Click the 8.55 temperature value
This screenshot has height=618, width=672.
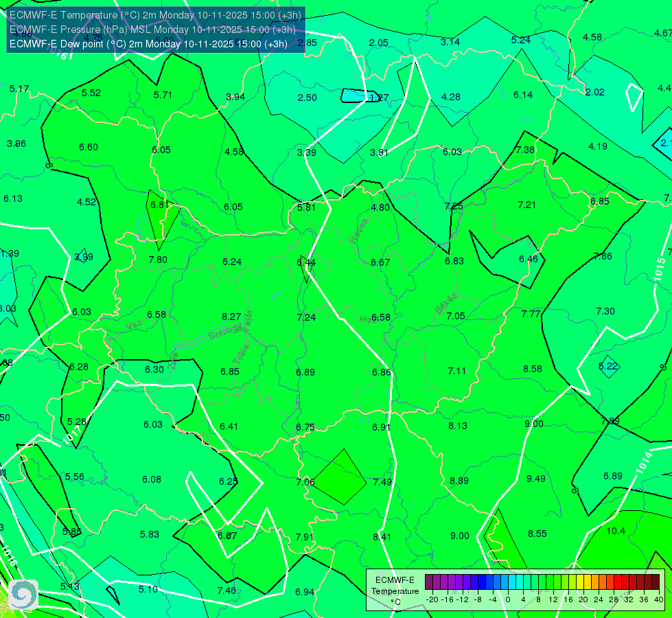coord(537,534)
